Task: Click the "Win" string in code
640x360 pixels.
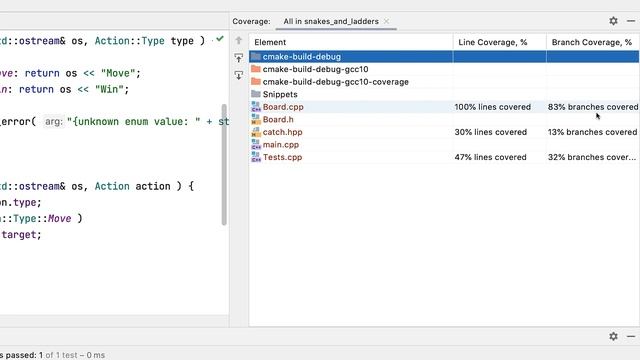Action: [109, 89]
